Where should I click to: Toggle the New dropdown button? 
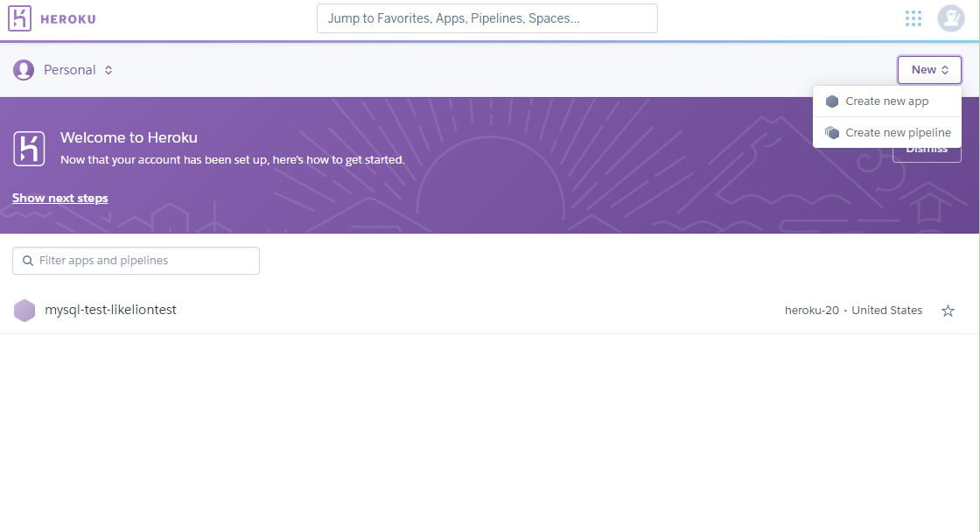tap(929, 70)
